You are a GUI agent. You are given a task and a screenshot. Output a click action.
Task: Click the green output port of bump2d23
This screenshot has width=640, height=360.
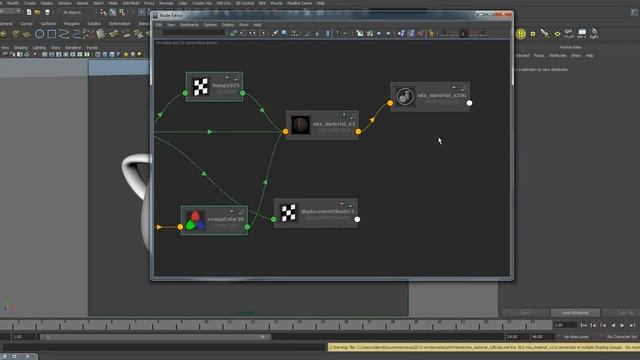242,93
